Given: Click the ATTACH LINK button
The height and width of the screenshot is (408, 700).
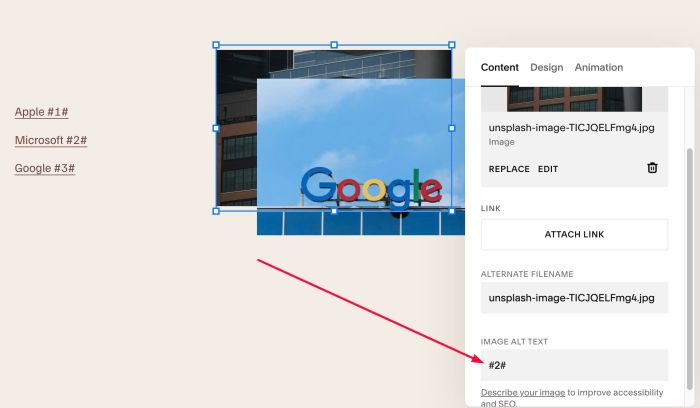Looking at the screenshot, I should 574,234.
